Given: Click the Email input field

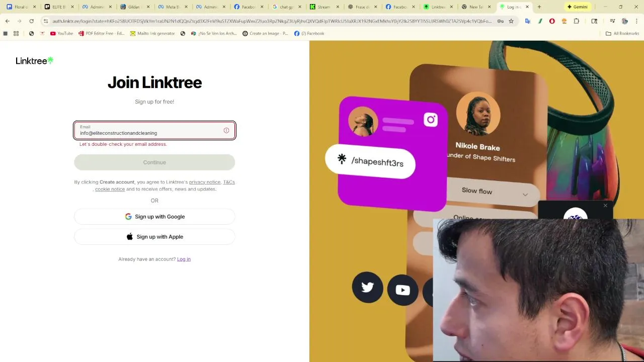Looking at the screenshot, I should 154,130.
